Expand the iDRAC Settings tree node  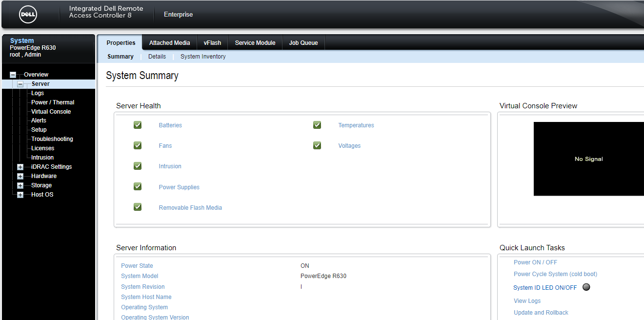[x=20, y=167]
